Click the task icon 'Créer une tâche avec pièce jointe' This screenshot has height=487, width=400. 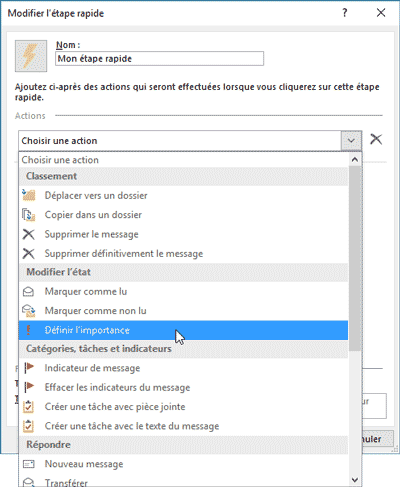28,406
